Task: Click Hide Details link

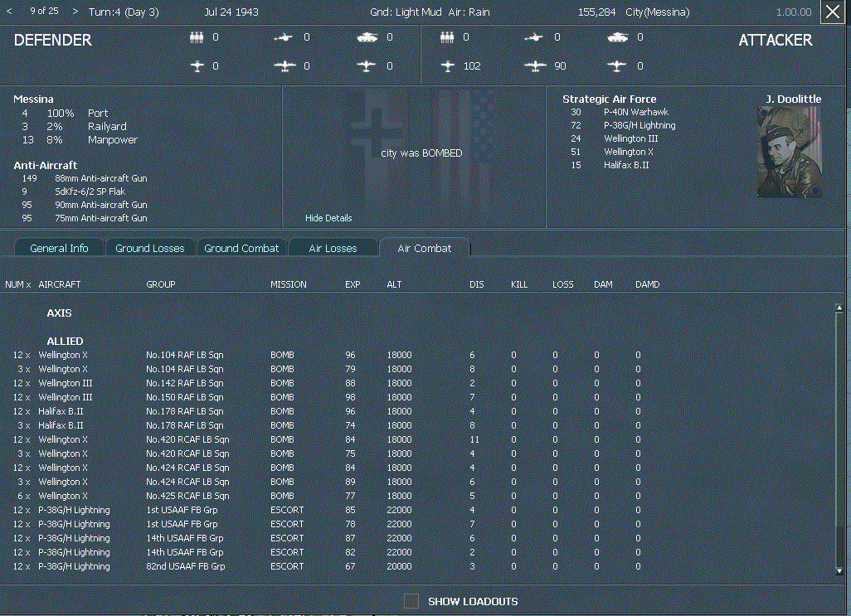Action: [328, 218]
